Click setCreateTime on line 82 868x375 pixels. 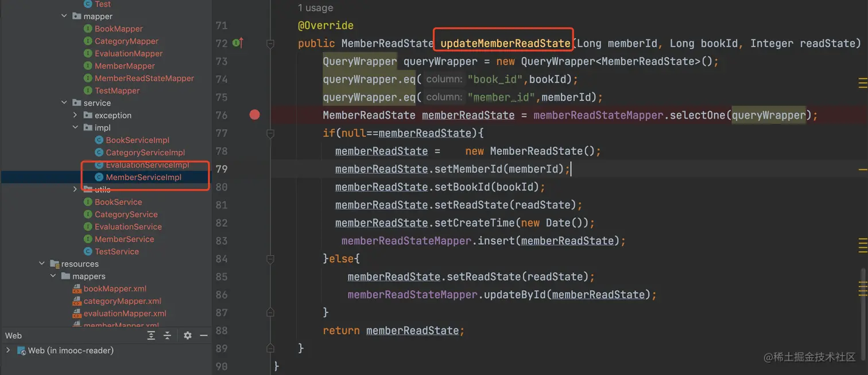pos(475,223)
